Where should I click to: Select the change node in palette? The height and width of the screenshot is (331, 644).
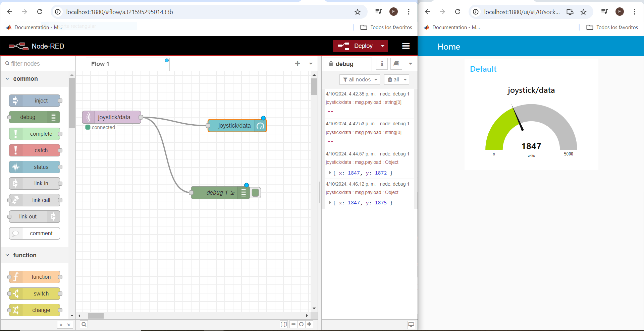click(35, 310)
